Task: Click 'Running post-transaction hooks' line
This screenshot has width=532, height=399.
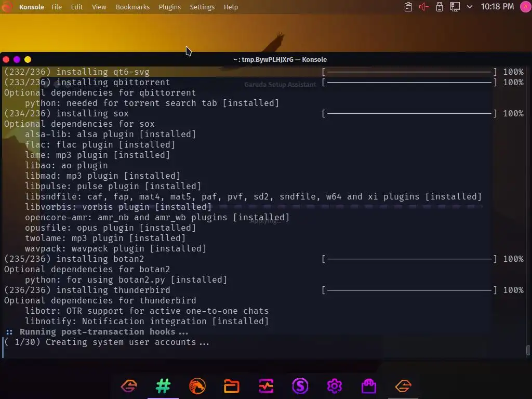Action: click(x=97, y=332)
